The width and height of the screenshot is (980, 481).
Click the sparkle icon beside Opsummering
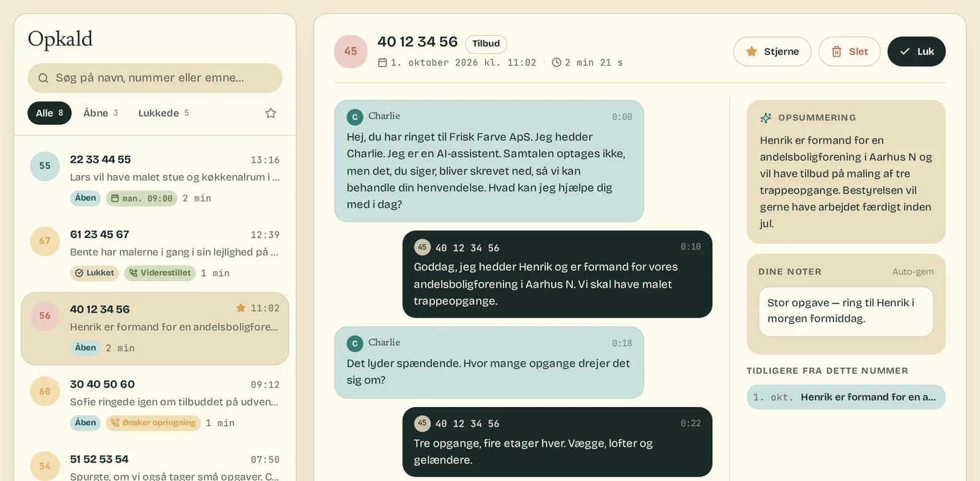point(766,118)
